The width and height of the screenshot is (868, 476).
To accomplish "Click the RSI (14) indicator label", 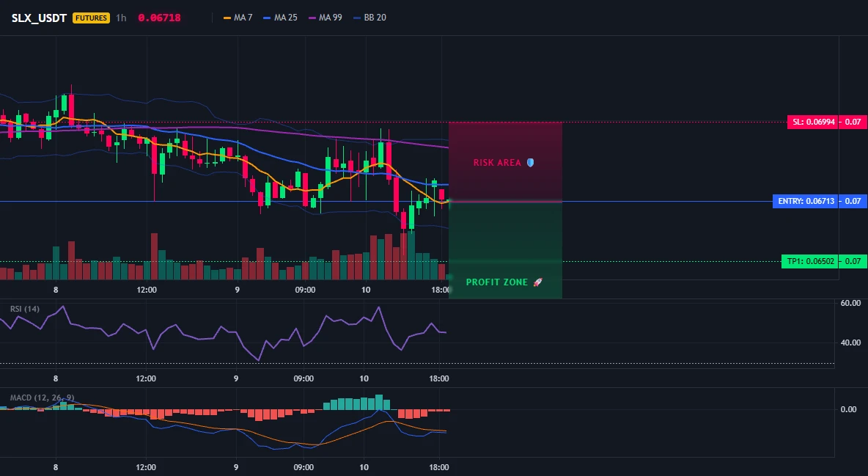I will pyautogui.click(x=25, y=309).
